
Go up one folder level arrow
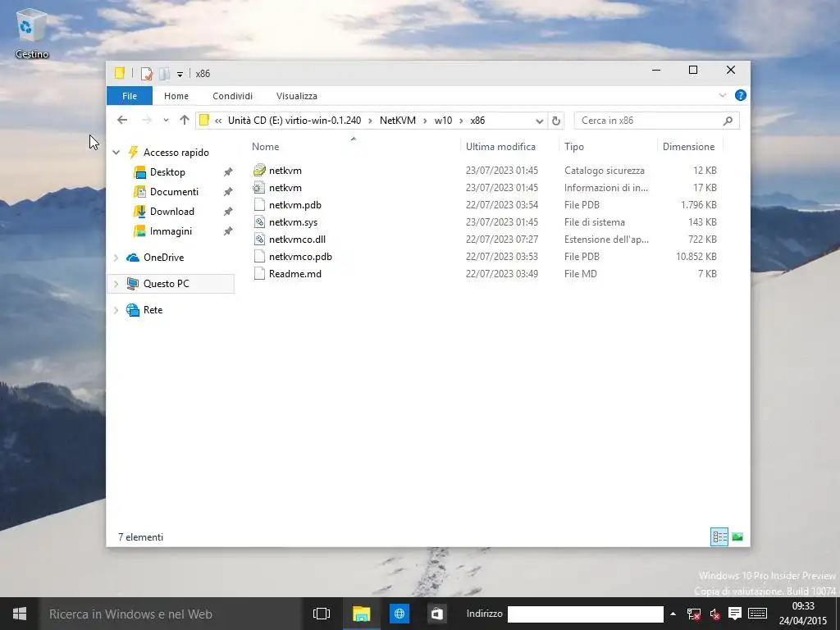[185, 120]
